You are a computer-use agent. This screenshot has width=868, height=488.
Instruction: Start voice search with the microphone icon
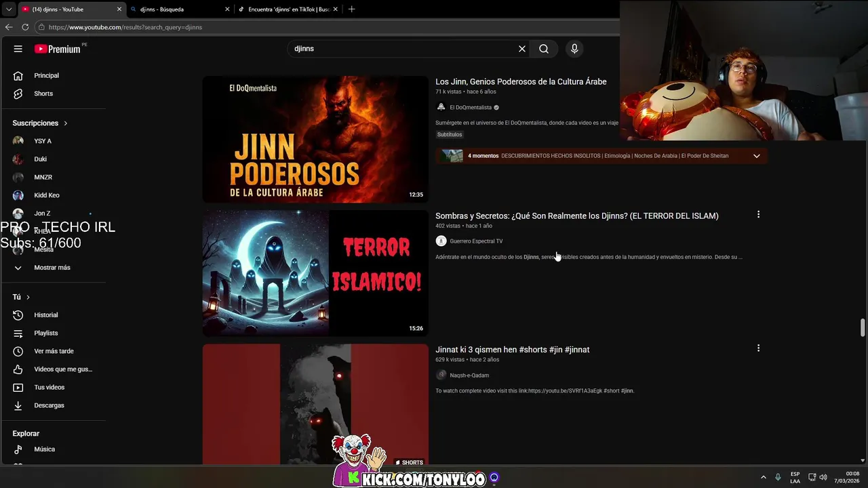pos(574,49)
